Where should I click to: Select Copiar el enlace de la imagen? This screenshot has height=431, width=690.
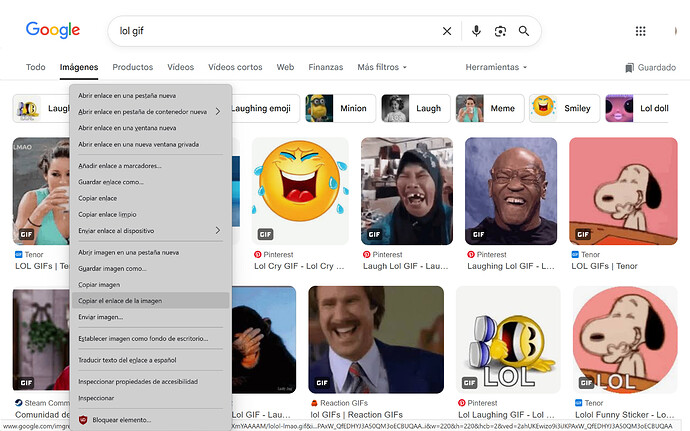[x=150, y=301]
